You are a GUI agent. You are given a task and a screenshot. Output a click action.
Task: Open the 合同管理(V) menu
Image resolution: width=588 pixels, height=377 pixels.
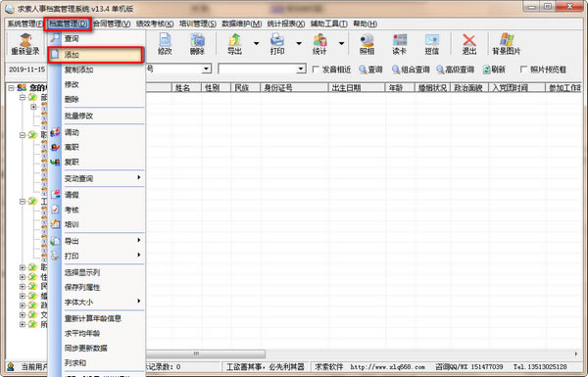click(x=112, y=24)
